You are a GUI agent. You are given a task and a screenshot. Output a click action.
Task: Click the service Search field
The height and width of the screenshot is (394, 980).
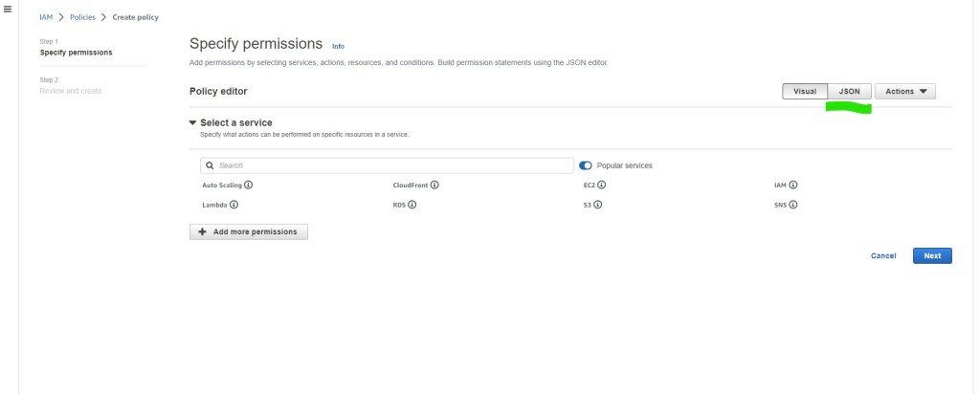[386, 165]
